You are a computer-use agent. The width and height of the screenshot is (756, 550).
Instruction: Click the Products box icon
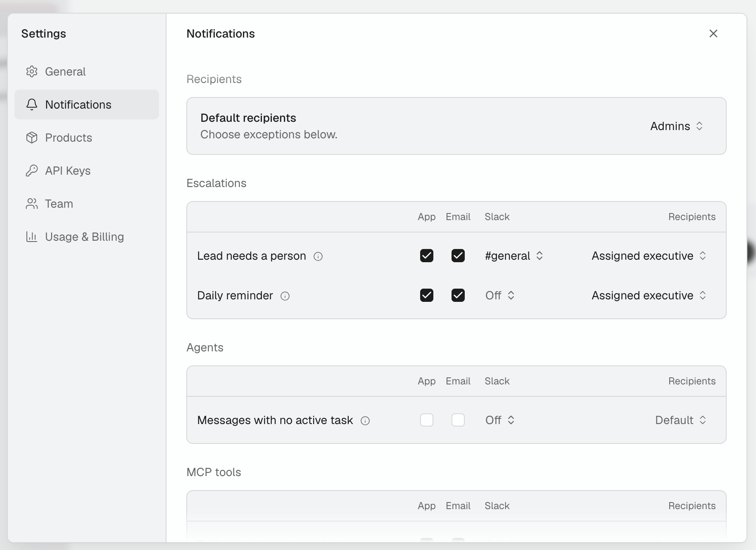point(32,137)
